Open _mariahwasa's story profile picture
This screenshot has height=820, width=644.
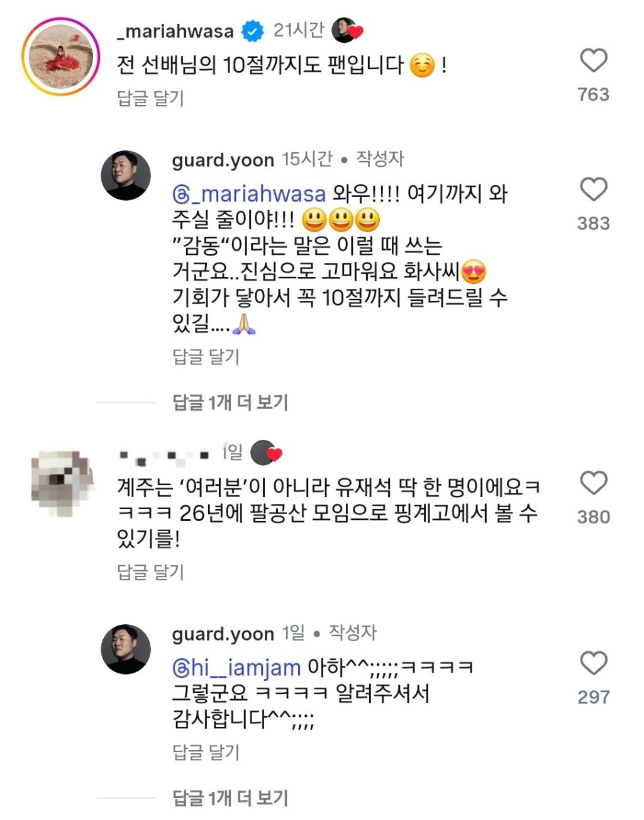(61, 57)
